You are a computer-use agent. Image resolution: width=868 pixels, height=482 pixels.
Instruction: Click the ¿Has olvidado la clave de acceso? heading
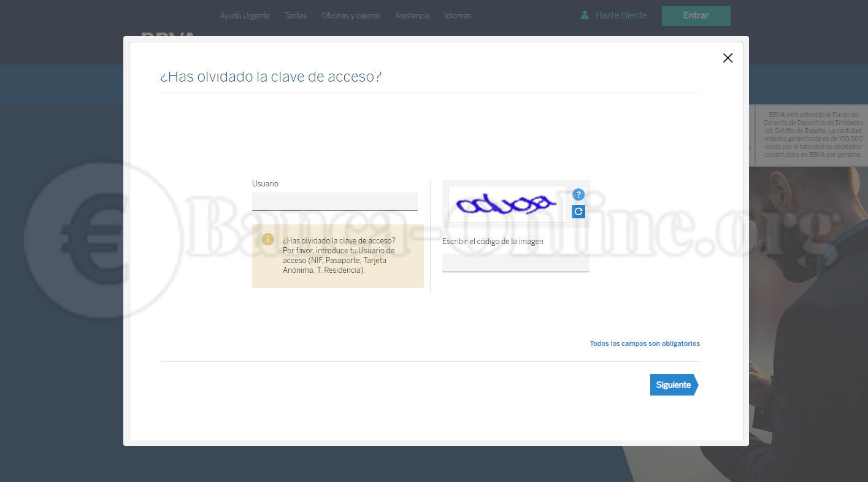(271, 76)
